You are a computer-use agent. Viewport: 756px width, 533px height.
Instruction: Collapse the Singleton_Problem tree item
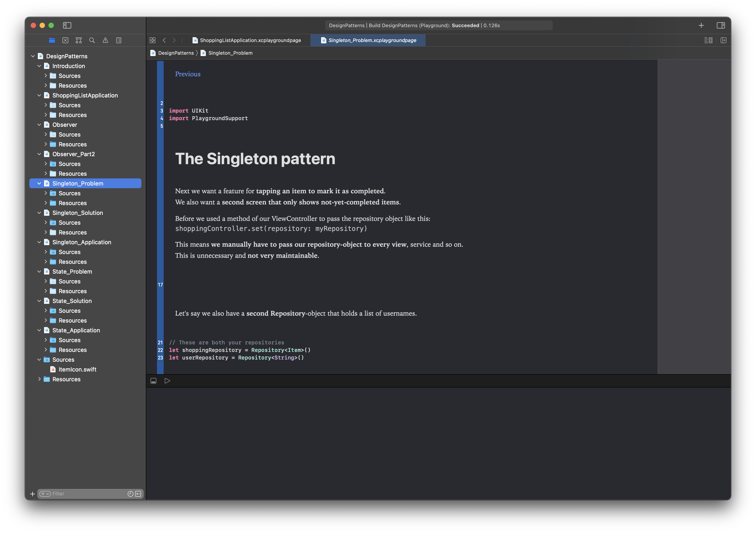coord(39,184)
